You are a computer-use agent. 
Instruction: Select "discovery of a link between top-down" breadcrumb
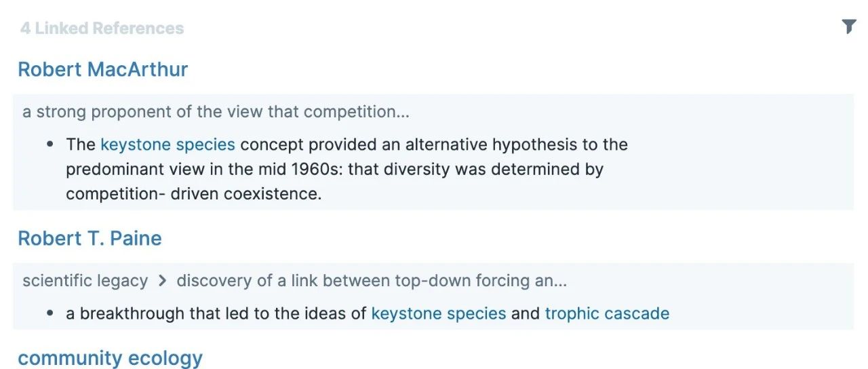372,281
